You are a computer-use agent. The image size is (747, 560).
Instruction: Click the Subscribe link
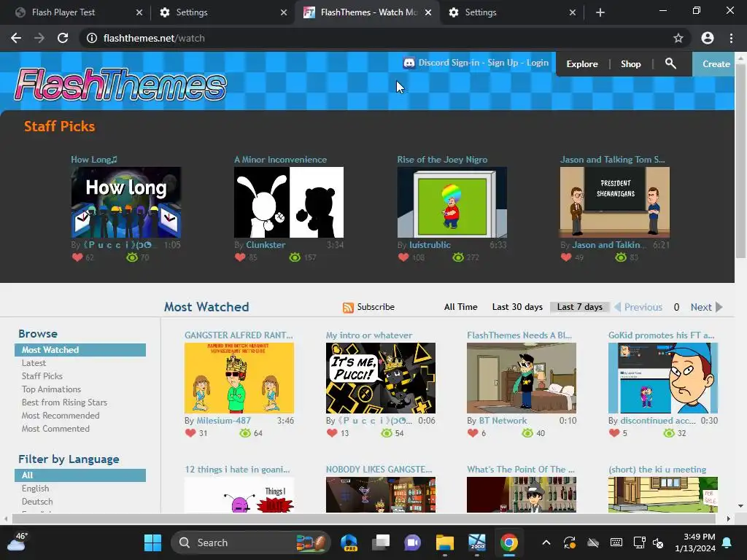[x=376, y=307]
